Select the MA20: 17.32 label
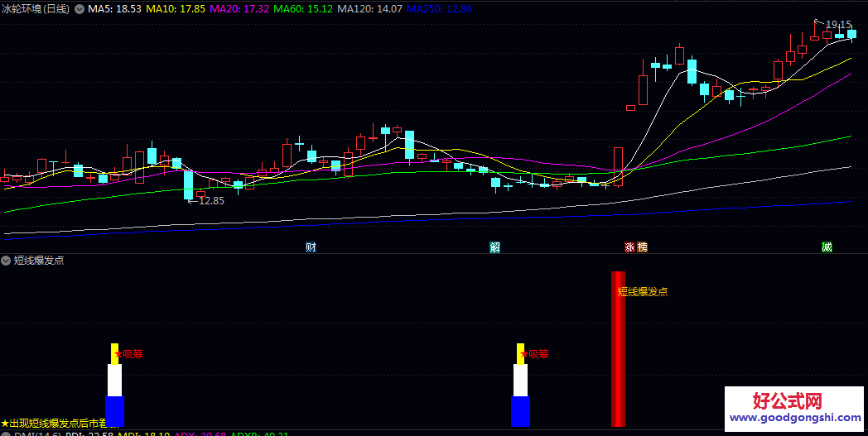The image size is (868, 436). point(240,9)
